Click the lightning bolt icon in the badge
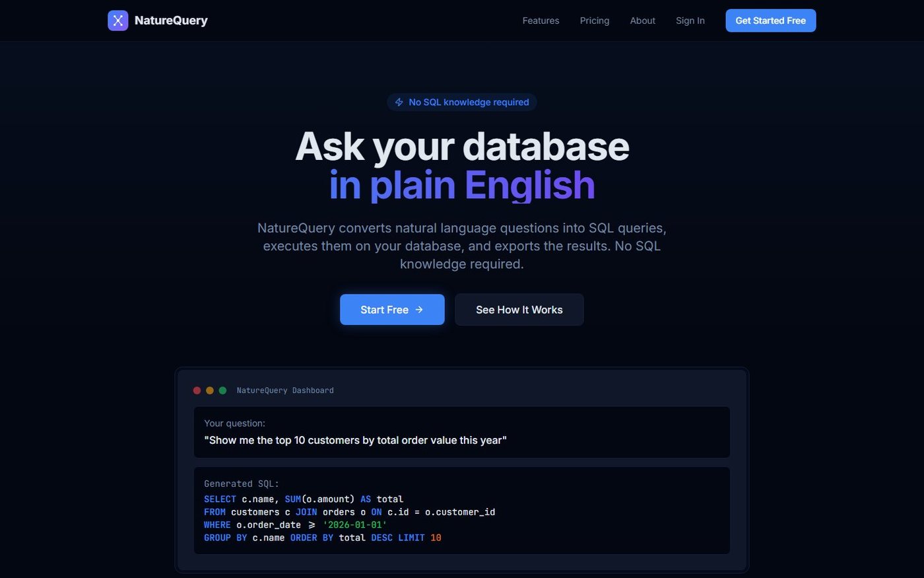Viewport: 924px width, 578px height. 399,102
